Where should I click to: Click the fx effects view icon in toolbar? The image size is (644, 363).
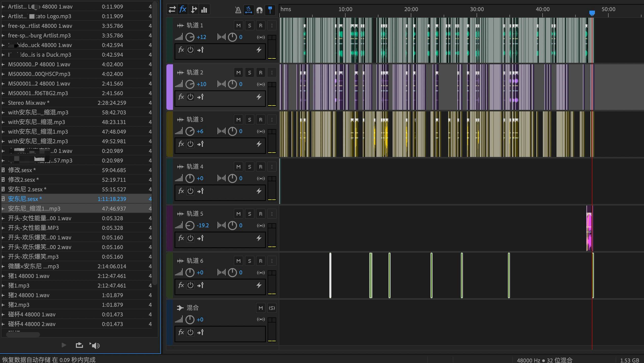pyautogui.click(x=183, y=10)
